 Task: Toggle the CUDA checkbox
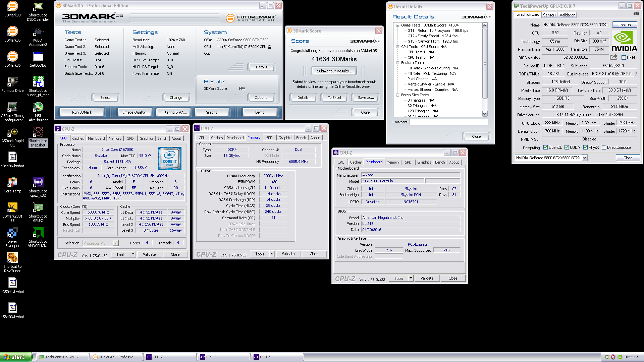[567, 147]
